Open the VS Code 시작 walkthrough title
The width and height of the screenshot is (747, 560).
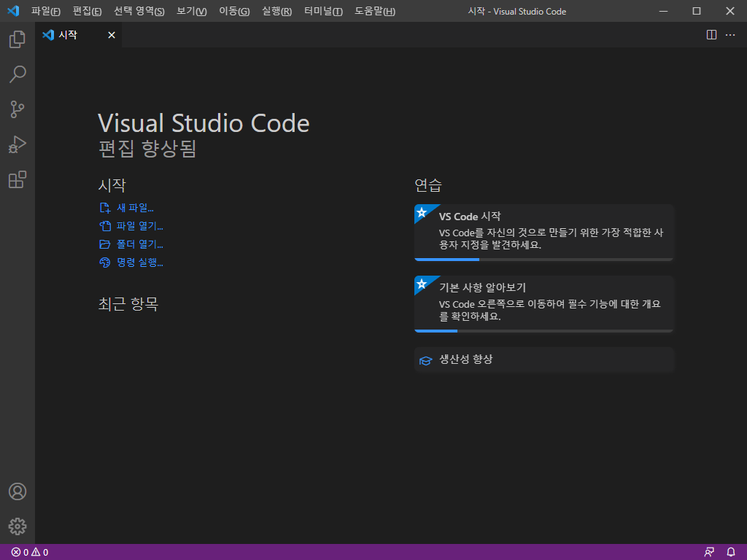470,216
